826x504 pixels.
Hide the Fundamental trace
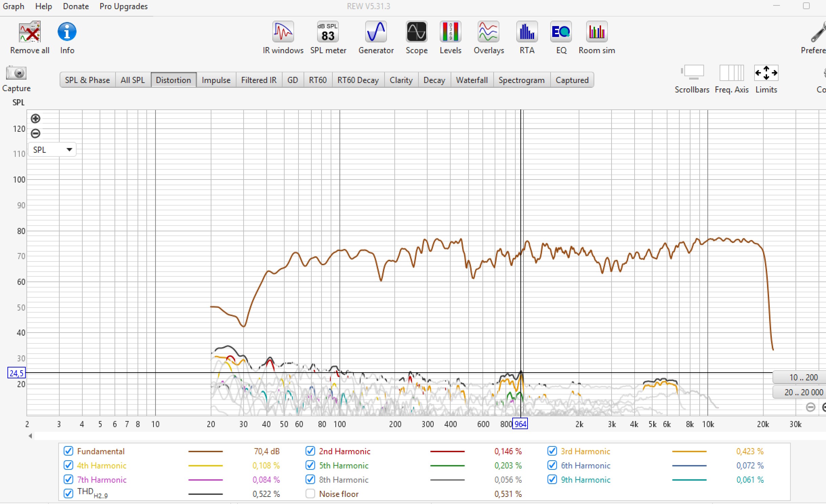[x=68, y=451]
